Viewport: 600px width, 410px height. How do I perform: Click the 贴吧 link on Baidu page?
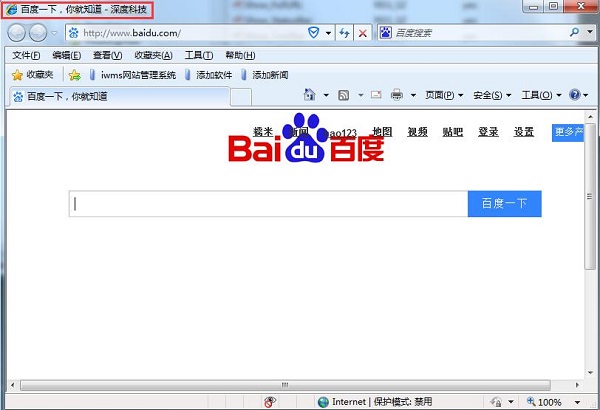(x=453, y=132)
